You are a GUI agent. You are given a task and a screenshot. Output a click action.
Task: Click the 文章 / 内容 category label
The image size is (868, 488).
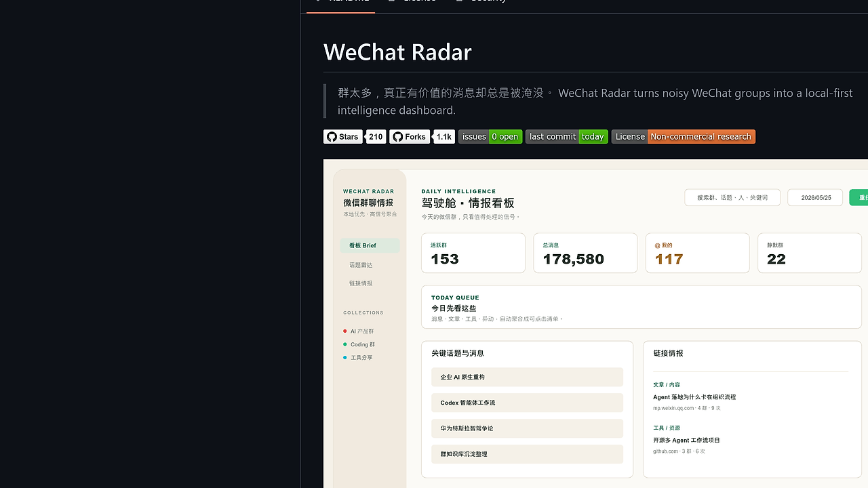click(x=667, y=385)
